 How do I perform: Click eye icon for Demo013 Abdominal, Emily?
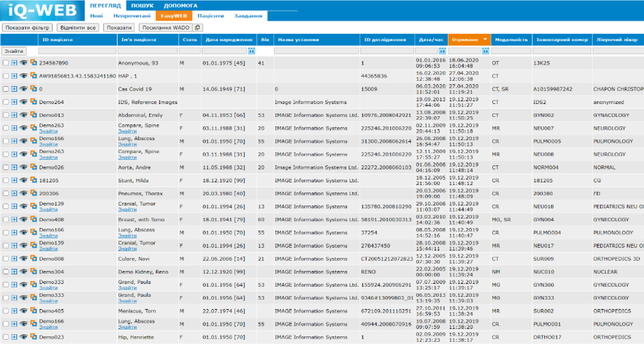24,115
